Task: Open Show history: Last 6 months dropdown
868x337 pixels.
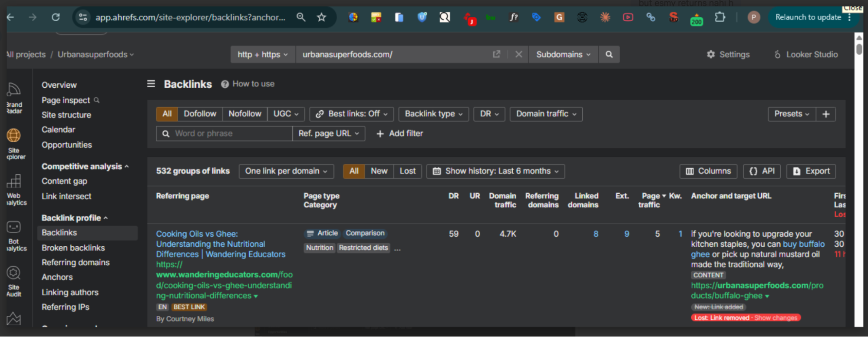Action: click(495, 171)
